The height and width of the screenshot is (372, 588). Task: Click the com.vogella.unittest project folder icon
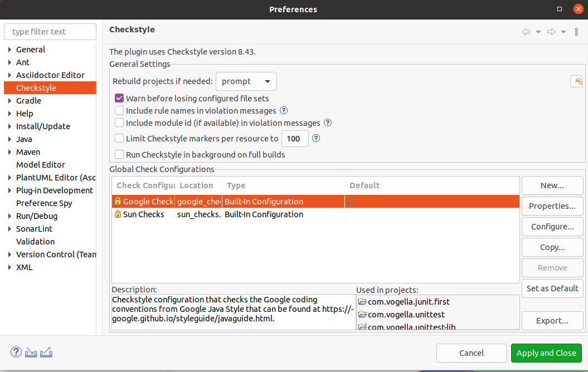pyautogui.click(x=362, y=314)
